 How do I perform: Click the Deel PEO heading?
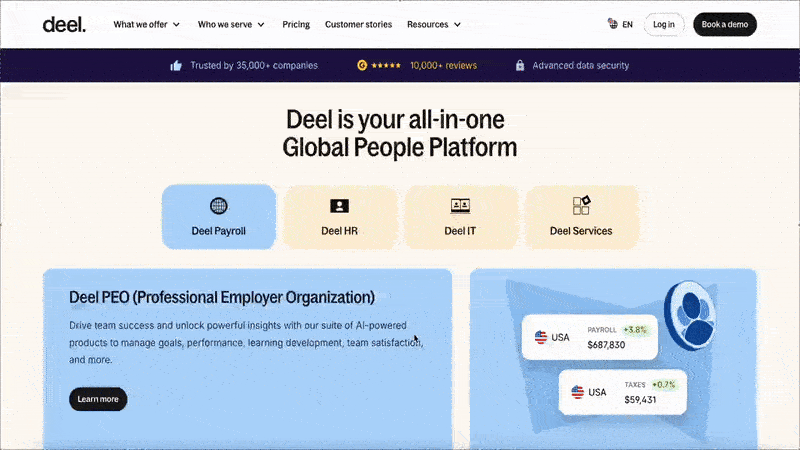(x=222, y=297)
